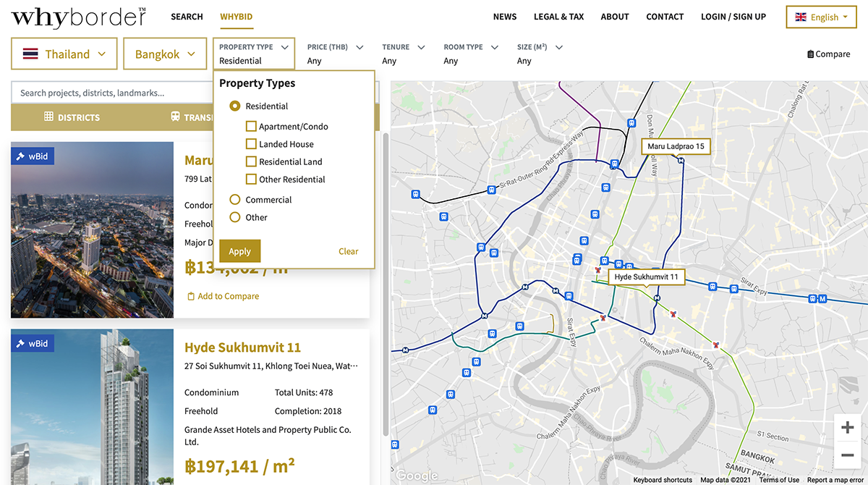Click the Clear link in Property Types
Screen dimensions: 868x485
click(348, 251)
